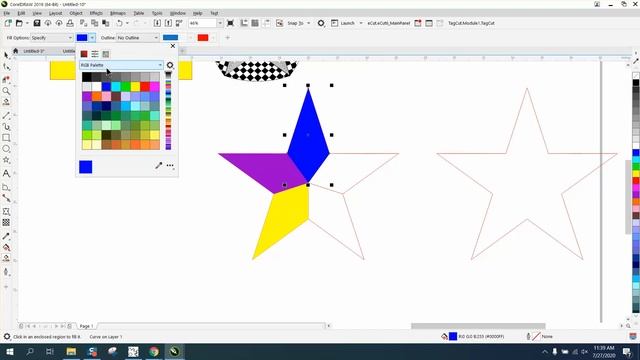This screenshot has height=360, width=640.
Task: Open the zoom level dropdown
Action: coord(220,23)
